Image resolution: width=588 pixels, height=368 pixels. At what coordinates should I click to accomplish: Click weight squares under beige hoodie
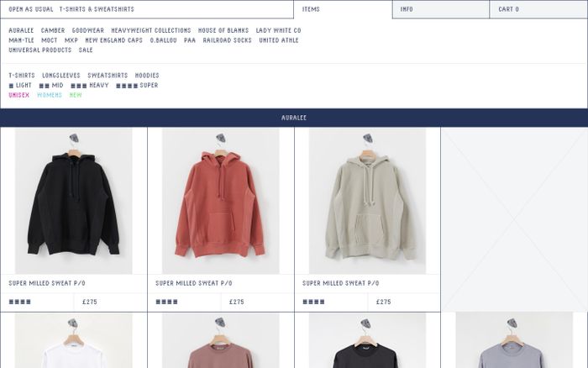point(314,302)
